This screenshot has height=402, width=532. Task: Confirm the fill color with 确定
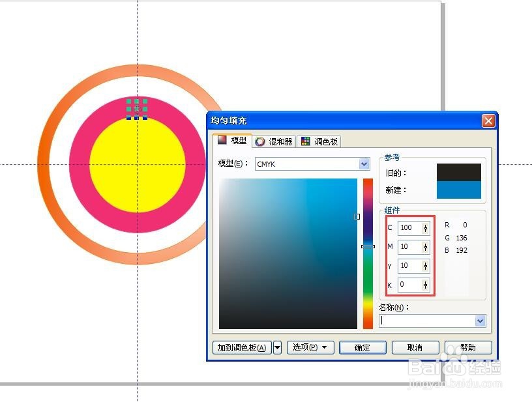point(362,347)
